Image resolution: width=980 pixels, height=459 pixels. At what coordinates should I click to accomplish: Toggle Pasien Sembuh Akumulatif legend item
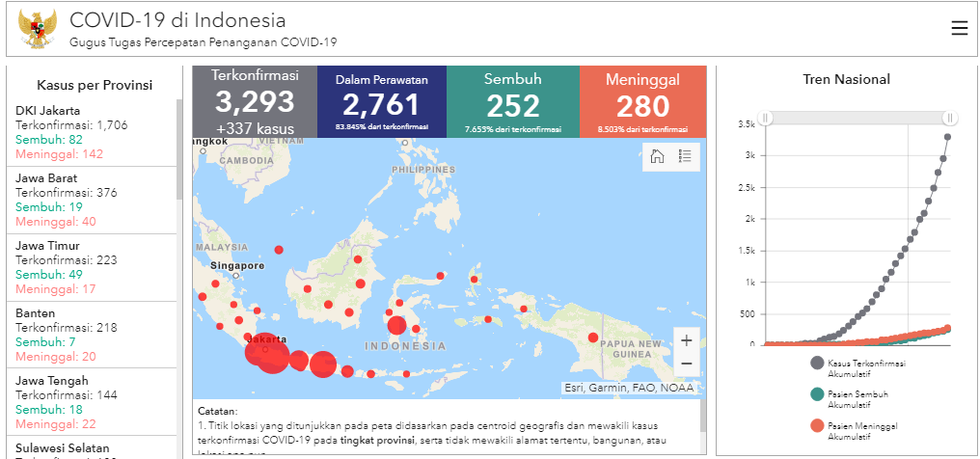(850, 398)
